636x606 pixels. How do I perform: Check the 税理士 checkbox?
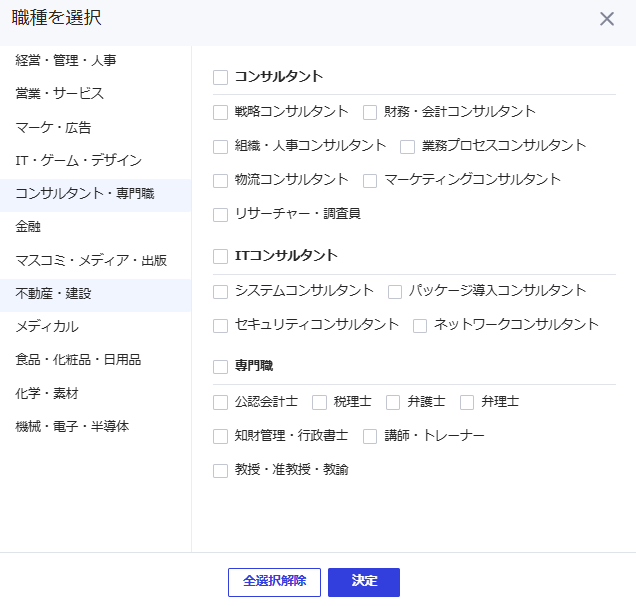[x=319, y=402]
